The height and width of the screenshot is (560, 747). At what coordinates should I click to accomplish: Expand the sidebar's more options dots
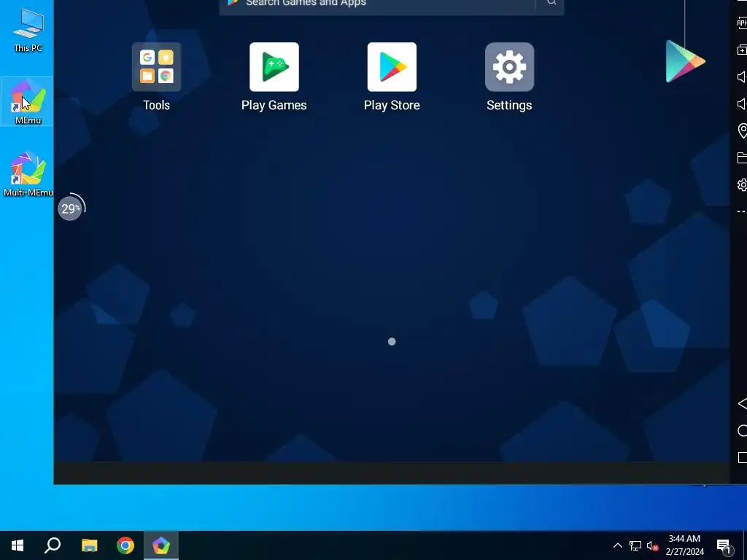(742, 211)
